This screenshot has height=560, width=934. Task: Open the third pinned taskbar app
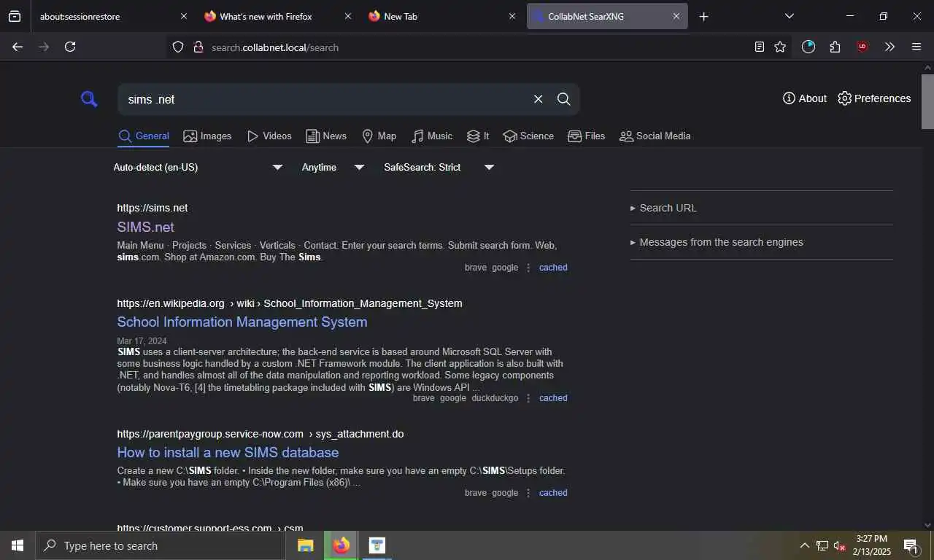tap(377, 545)
